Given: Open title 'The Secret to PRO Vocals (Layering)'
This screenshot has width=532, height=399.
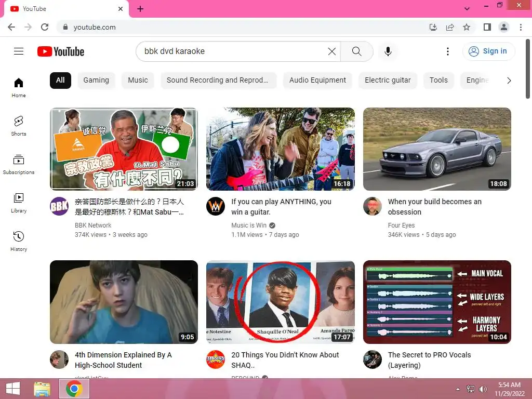Looking at the screenshot, I should click(x=429, y=360).
